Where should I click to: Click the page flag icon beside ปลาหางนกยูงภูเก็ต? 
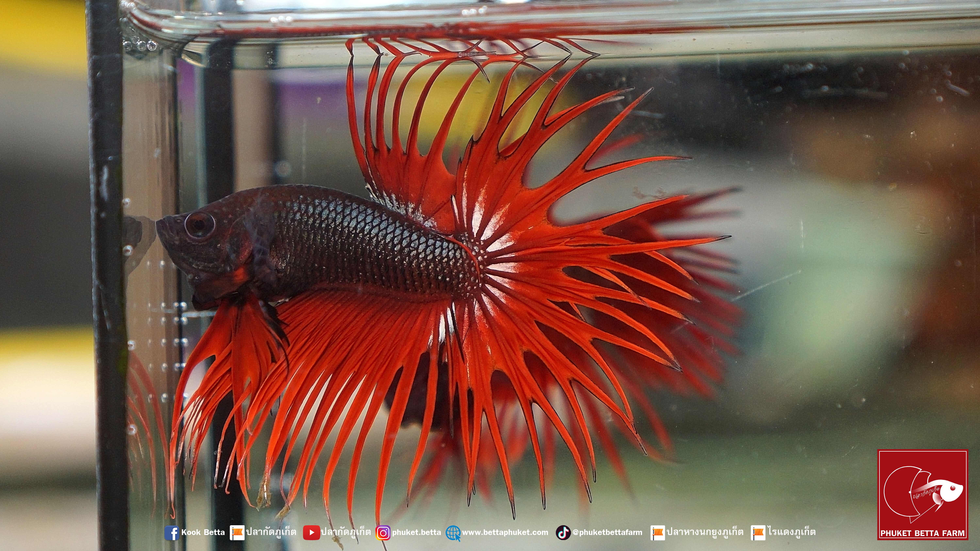tap(658, 533)
